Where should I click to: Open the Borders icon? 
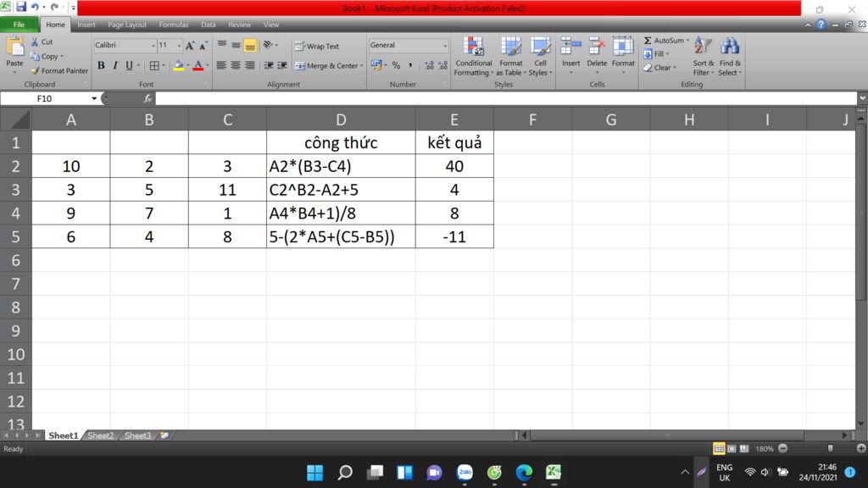click(x=154, y=66)
